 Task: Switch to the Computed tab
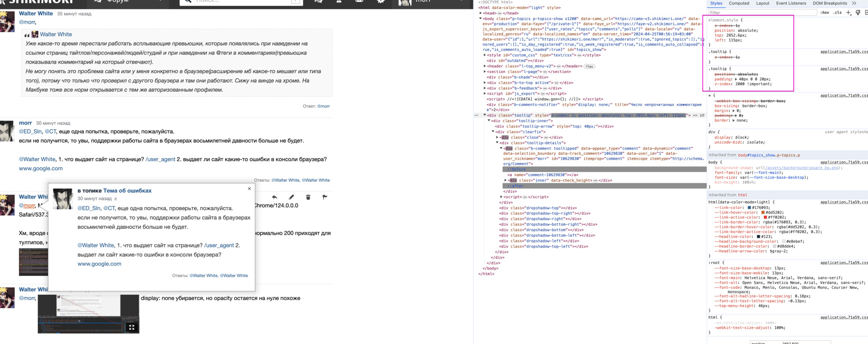pos(739,3)
